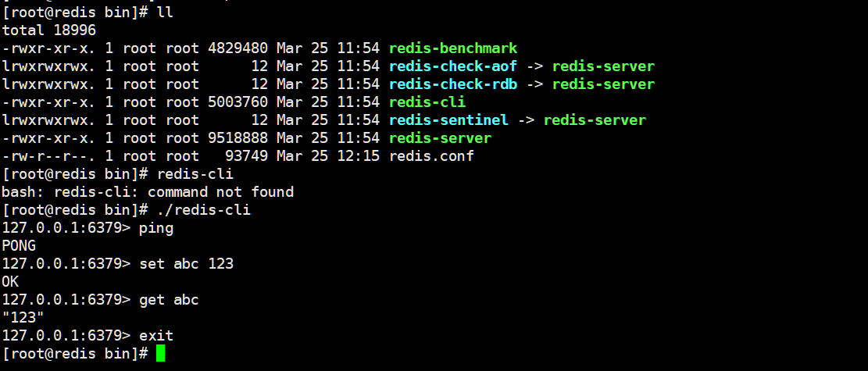Image resolution: width=868 pixels, height=371 pixels.
Task: Click the PONG response line
Action: (x=19, y=246)
